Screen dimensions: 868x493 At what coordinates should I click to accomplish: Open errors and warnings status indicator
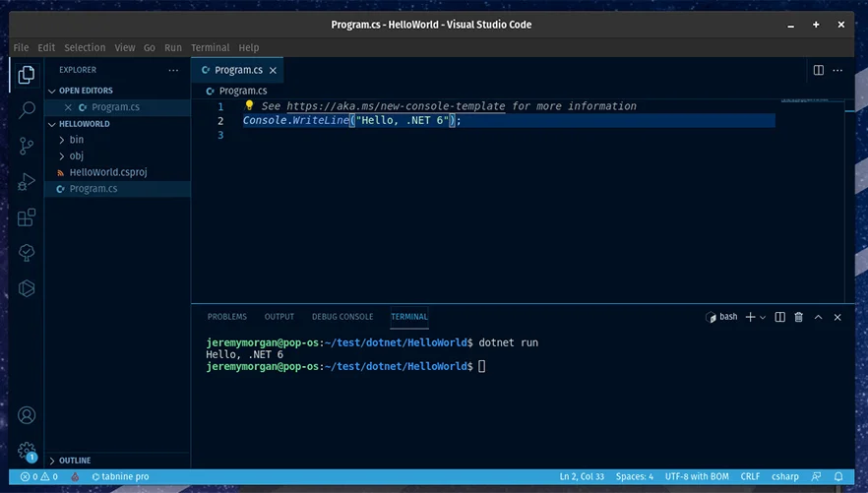(x=39, y=477)
